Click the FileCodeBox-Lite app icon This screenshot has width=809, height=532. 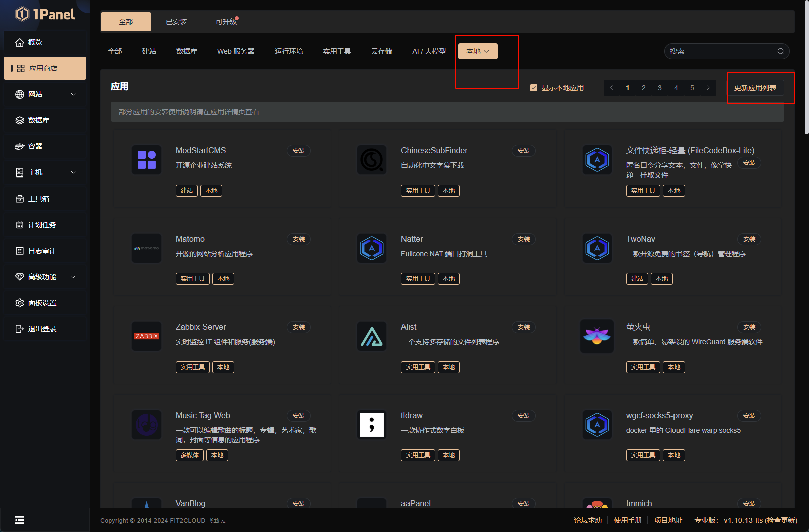[x=597, y=160]
